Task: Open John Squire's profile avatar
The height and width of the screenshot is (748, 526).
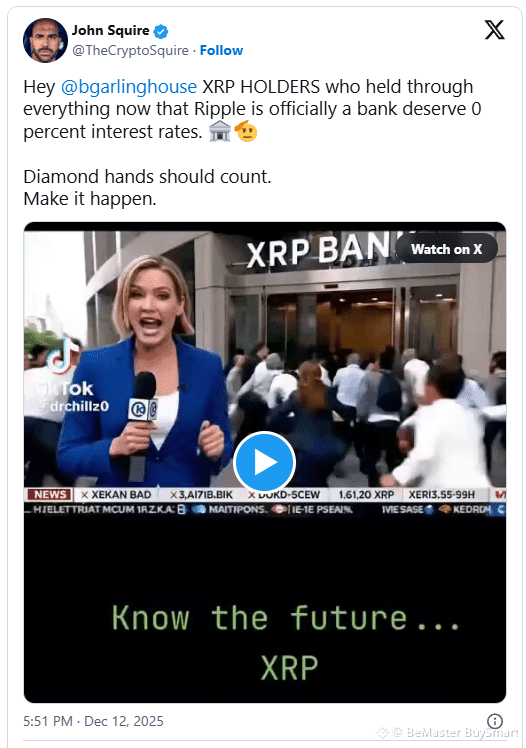Action: point(45,40)
